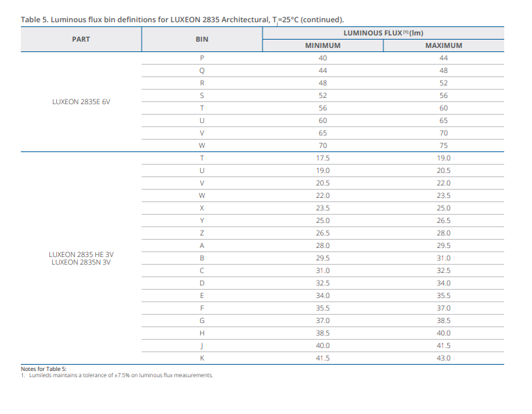Click maximum "70" in the 6V bin V row
The image size is (532, 414).
pyautogui.click(x=443, y=133)
